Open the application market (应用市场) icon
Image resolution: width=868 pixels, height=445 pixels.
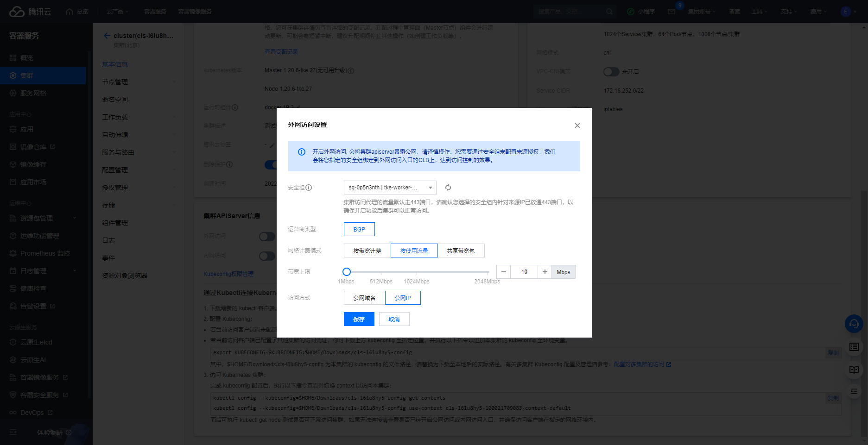[x=13, y=182]
